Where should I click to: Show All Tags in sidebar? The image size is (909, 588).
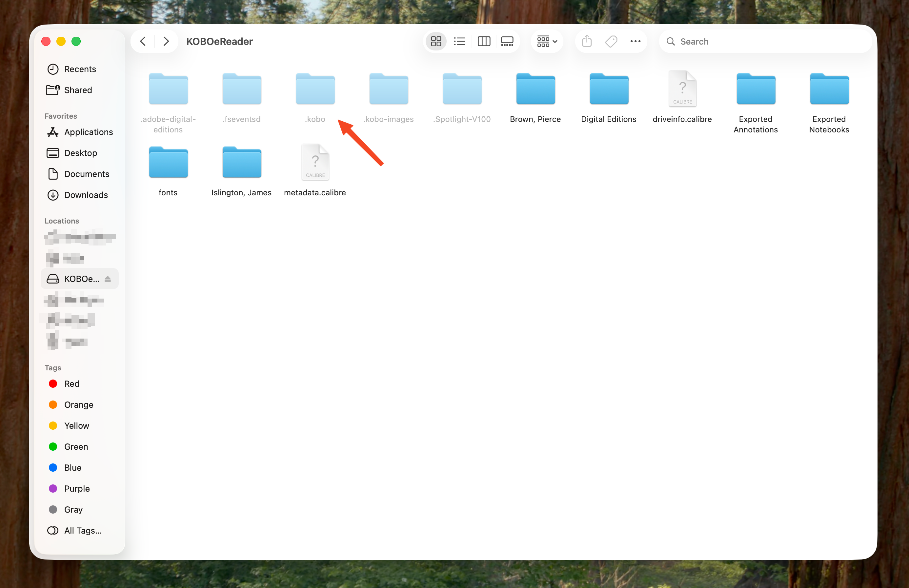coord(83,530)
